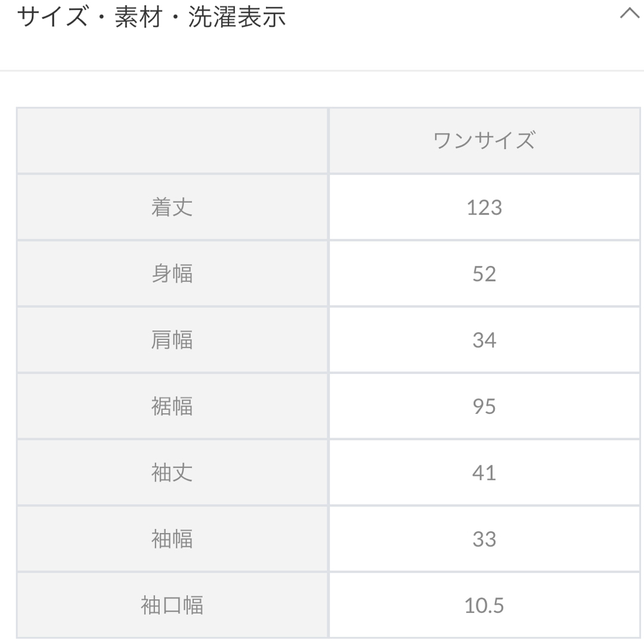
Task: Click the word 素材 in the heading
Action: 138,17
